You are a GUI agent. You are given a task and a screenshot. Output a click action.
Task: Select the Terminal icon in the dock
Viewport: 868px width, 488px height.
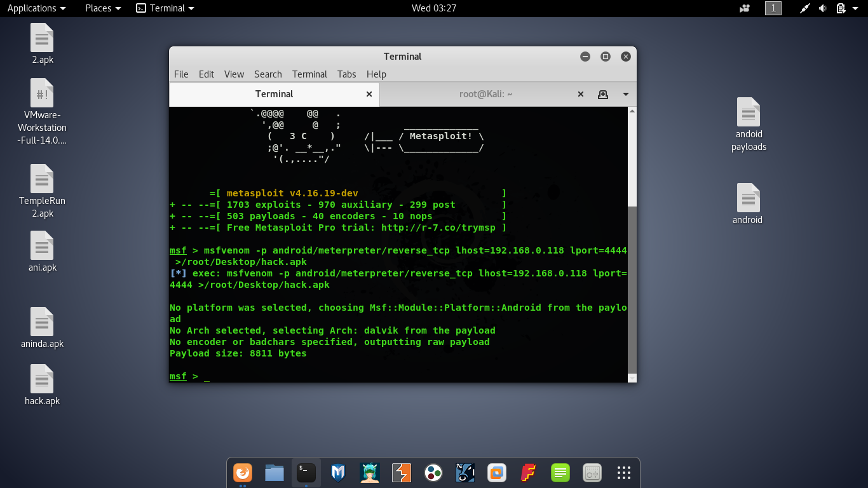pos(306,473)
